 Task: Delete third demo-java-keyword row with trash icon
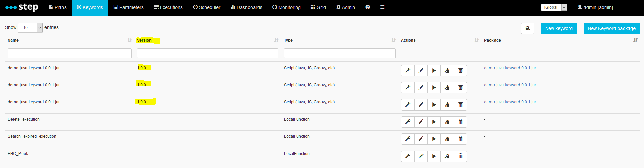tap(460, 104)
